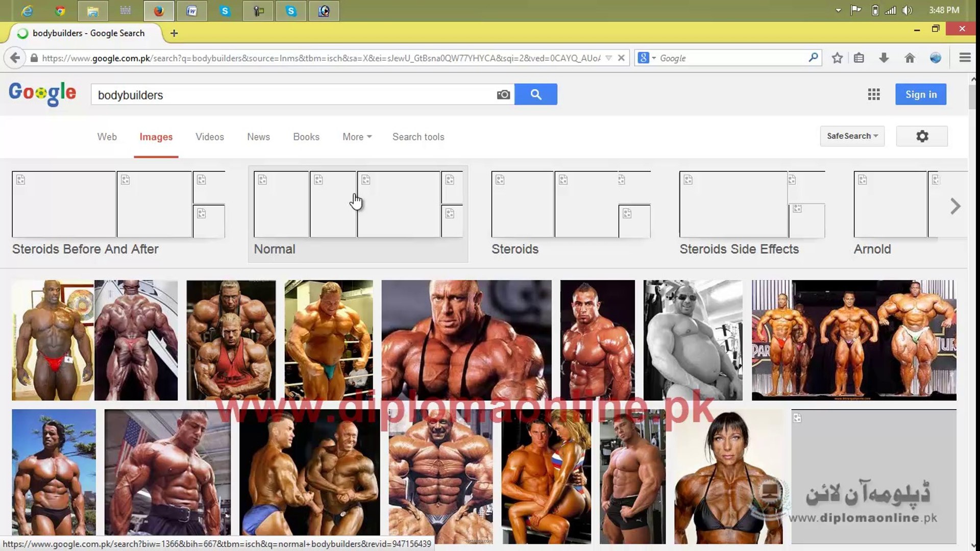Open the network signal icon in the tray
The height and width of the screenshot is (551, 980).
click(891, 10)
